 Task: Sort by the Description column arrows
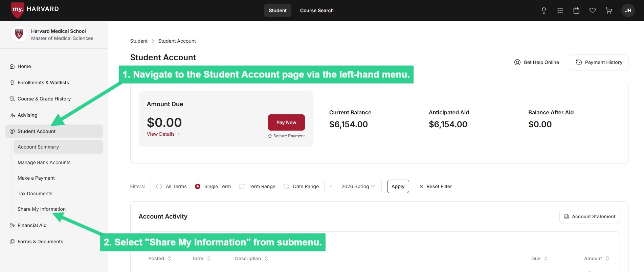pos(266,258)
